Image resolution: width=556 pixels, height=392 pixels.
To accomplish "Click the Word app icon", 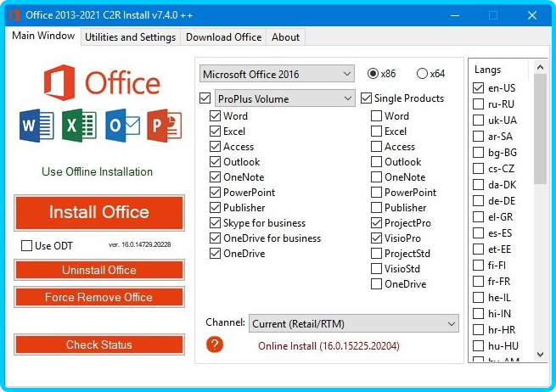I will point(37,126).
